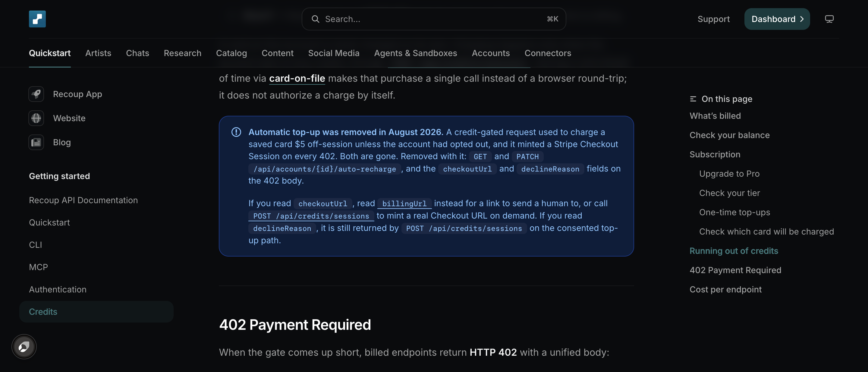Screen dimensions: 868x372
Task: Follow the billingUrl code link
Action: coord(404,203)
